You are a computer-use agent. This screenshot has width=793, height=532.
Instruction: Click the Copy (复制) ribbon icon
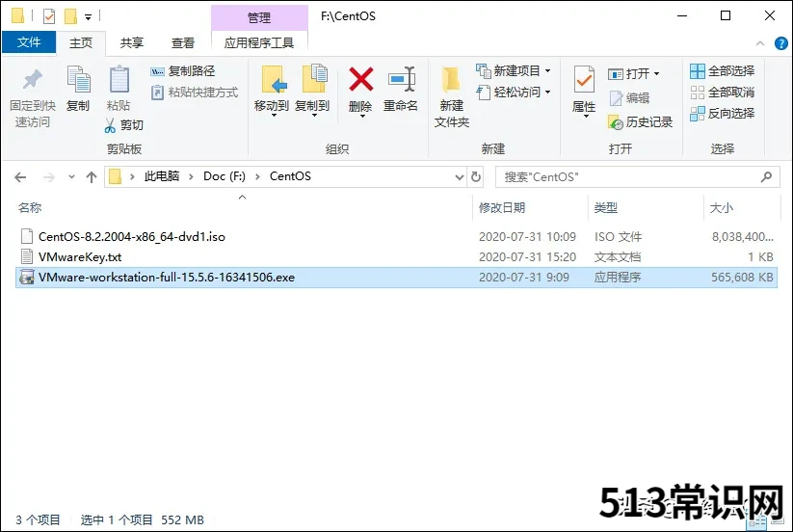tap(78, 80)
